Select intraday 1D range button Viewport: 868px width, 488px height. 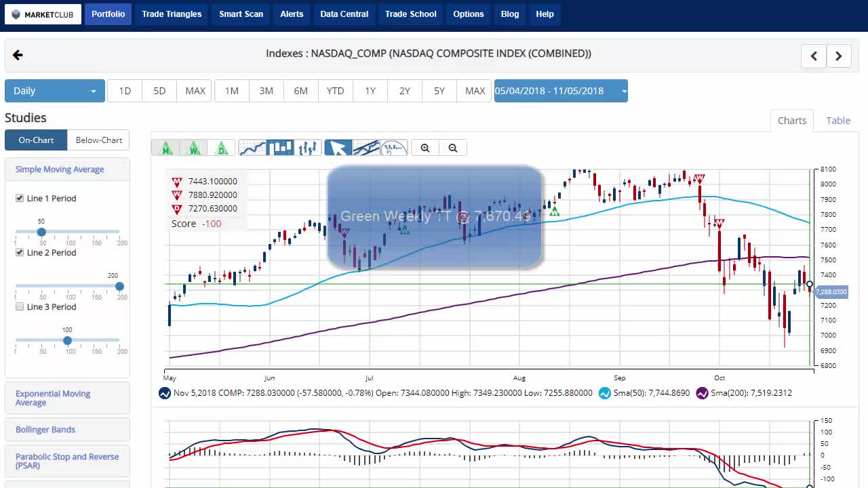click(125, 91)
